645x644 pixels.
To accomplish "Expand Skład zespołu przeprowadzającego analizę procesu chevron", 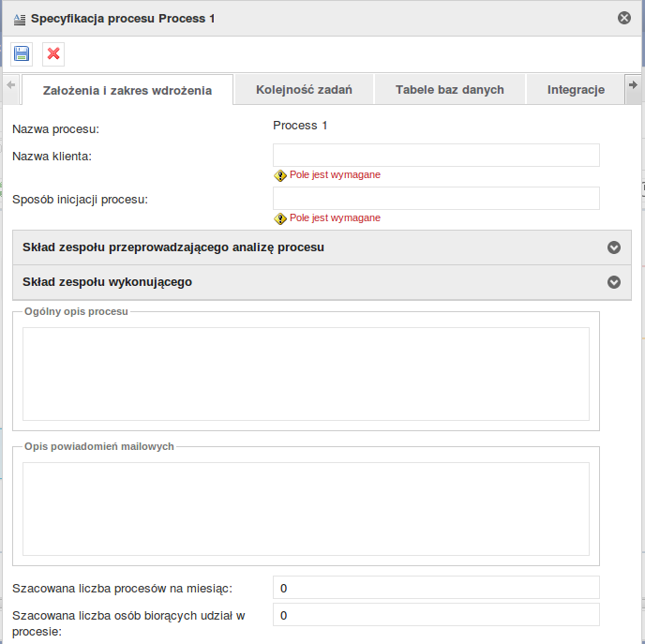I will tap(614, 247).
